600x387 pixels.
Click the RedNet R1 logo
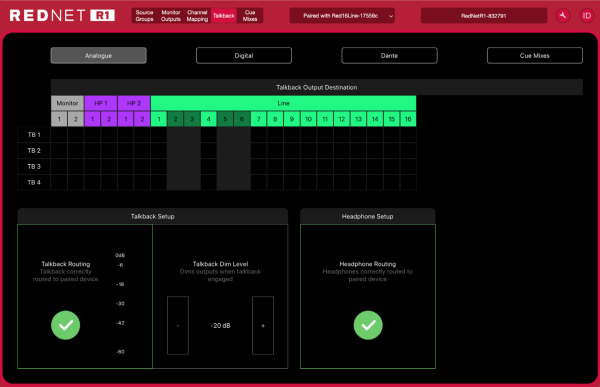62,16
